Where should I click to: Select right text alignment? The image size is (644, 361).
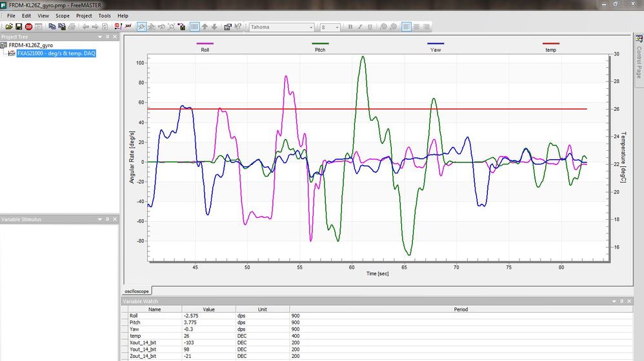427,26
